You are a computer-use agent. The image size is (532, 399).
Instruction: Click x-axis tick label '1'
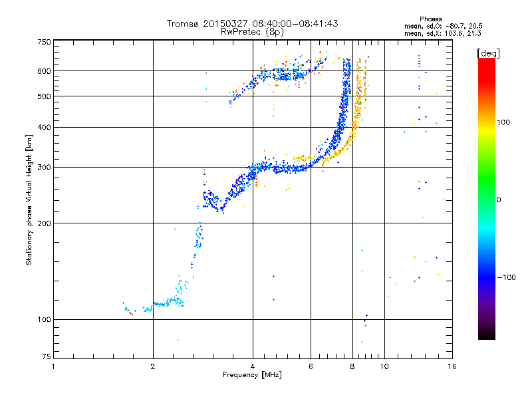pos(53,366)
